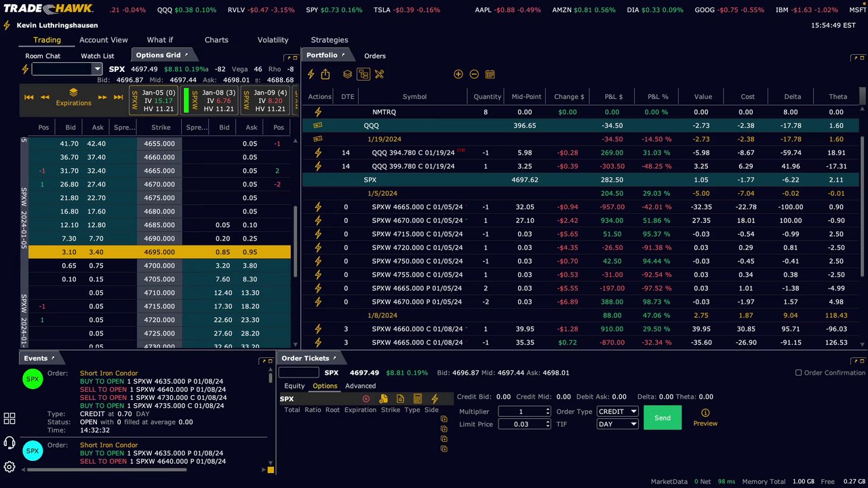
Task: Open the wrench tools icon in Portfolio toolbar
Action: pos(379,74)
